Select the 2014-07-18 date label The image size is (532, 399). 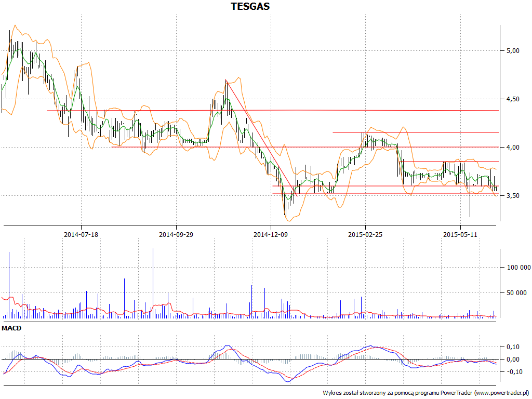81,234
